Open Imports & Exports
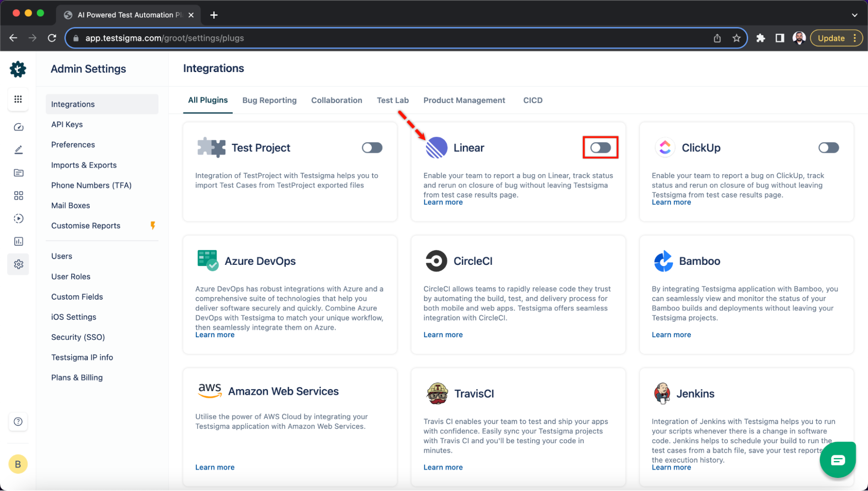Screen dimensions: 868x491 click(84, 165)
